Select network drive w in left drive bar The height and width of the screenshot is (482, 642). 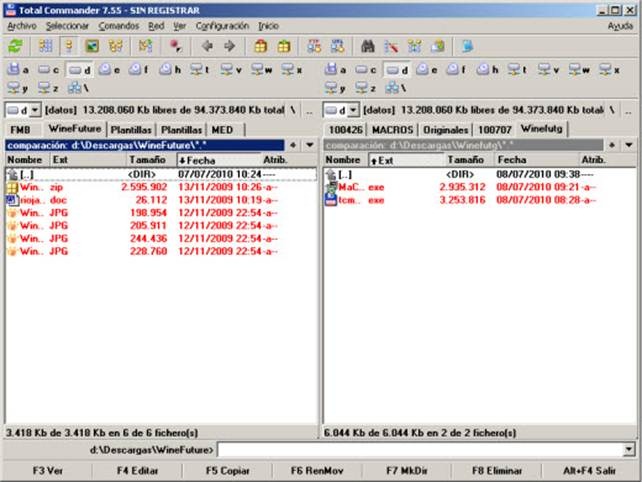(x=262, y=70)
